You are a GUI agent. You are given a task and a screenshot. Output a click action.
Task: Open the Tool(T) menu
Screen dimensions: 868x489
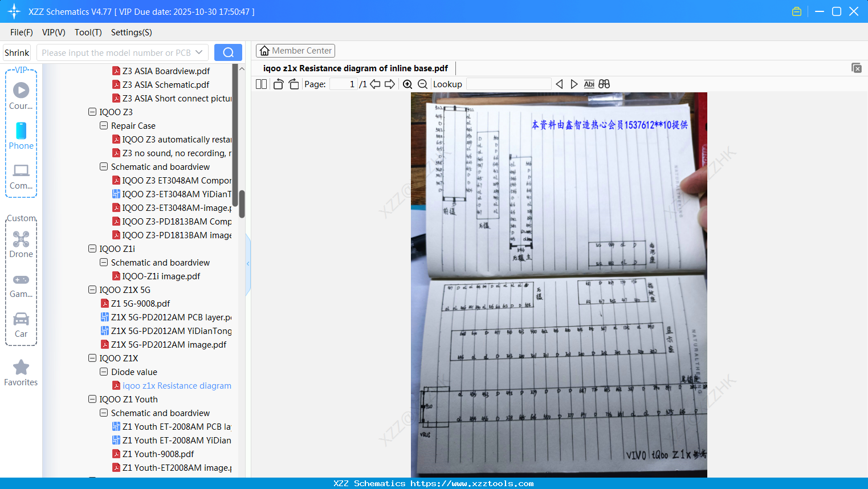[x=88, y=32]
